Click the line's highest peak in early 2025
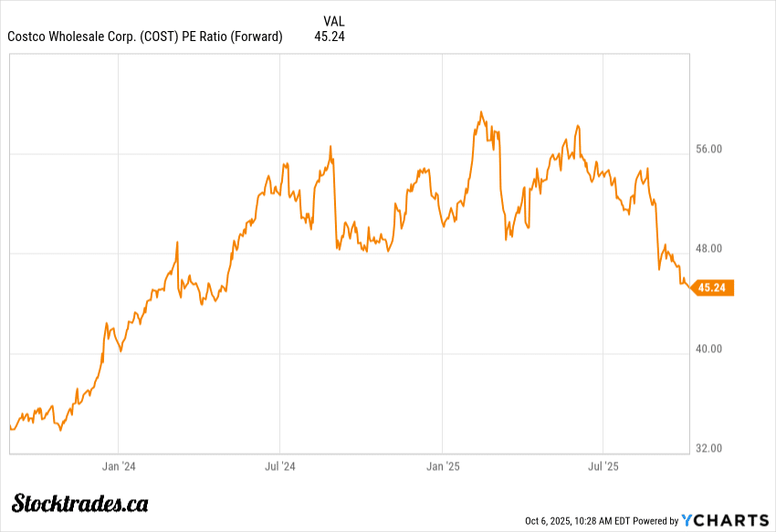Viewport: 776px width, 532px height. click(x=481, y=112)
